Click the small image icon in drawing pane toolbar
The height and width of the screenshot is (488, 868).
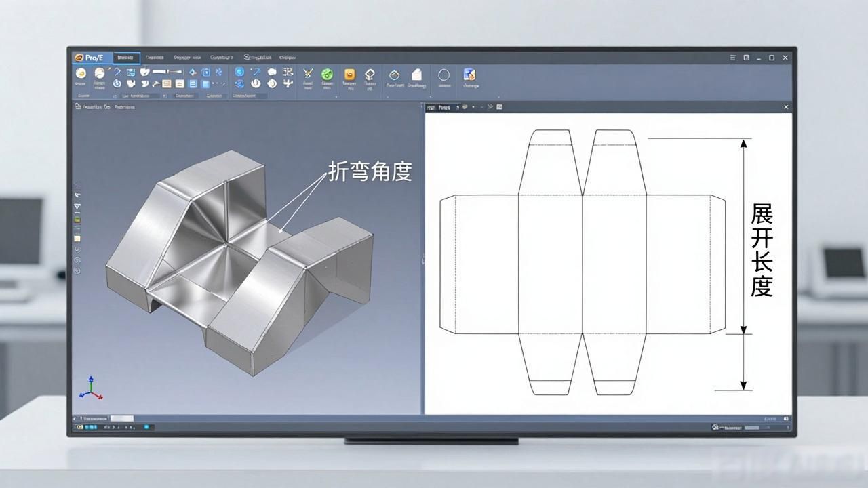coord(499,107)
